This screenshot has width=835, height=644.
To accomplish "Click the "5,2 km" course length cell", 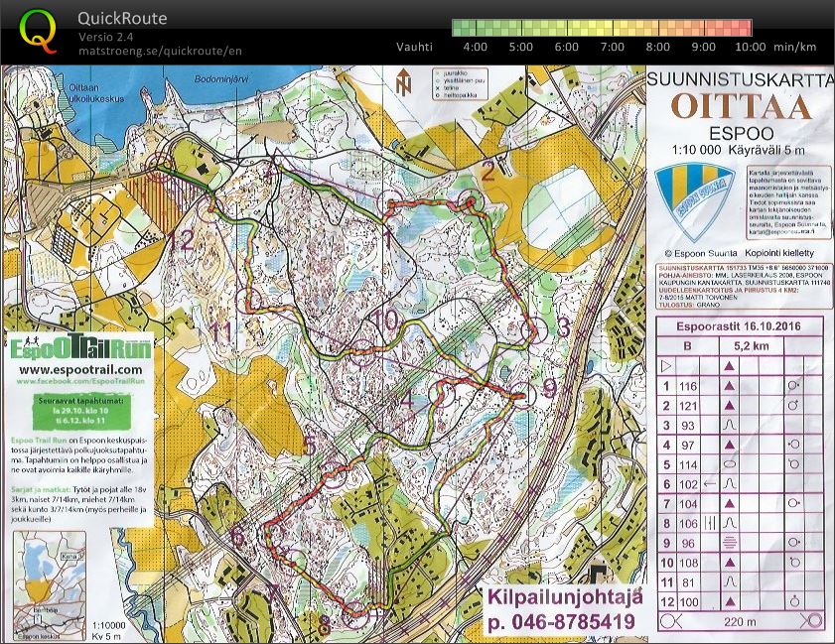I will [752, 346].
